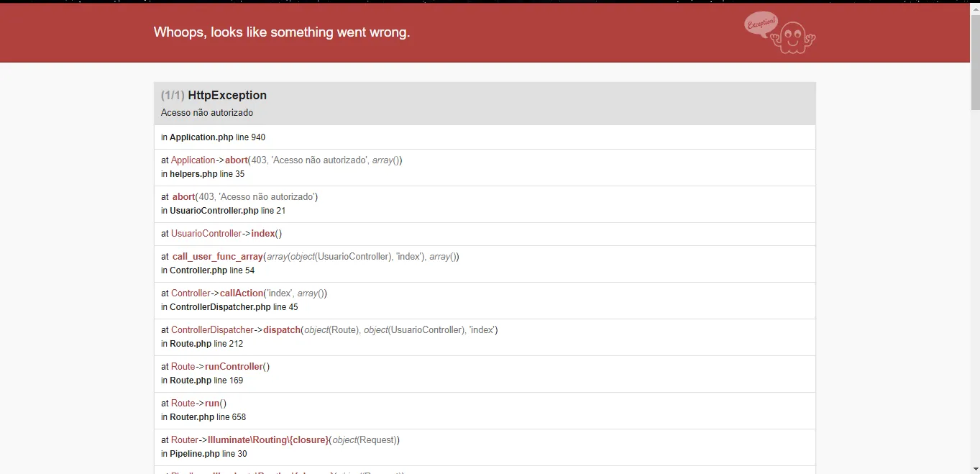
Task: Click the Exception ghost icon in the header
Action: (x=780, y=33)
